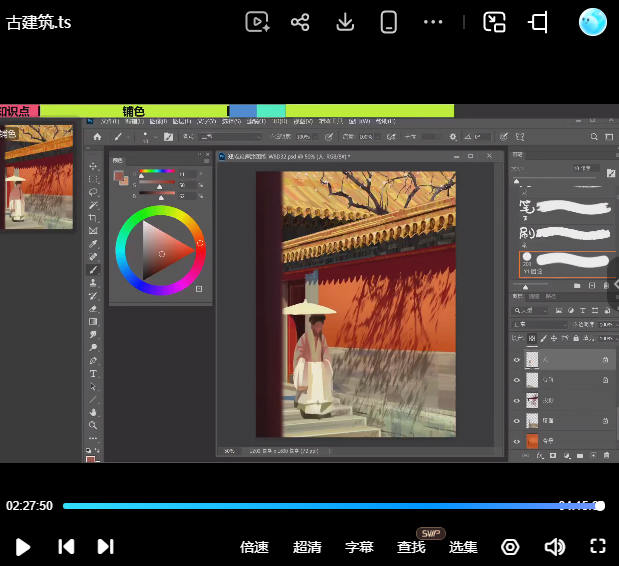Viewport: 619px width, 566px height.
Task: Click the delete layer trash icon
Action: pyautogui.click(x=606, y=456)
